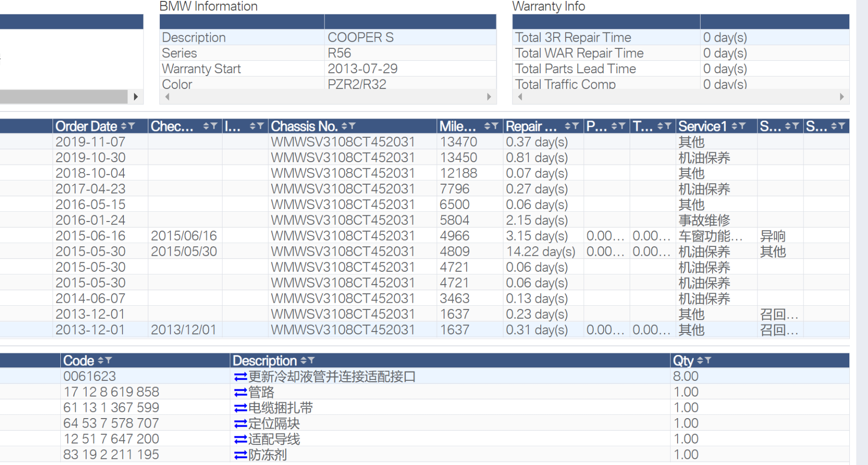Screen dimensions: 868x465
Task: Click check date cell 2015/05/30
Action: click(x=184, y=252)
